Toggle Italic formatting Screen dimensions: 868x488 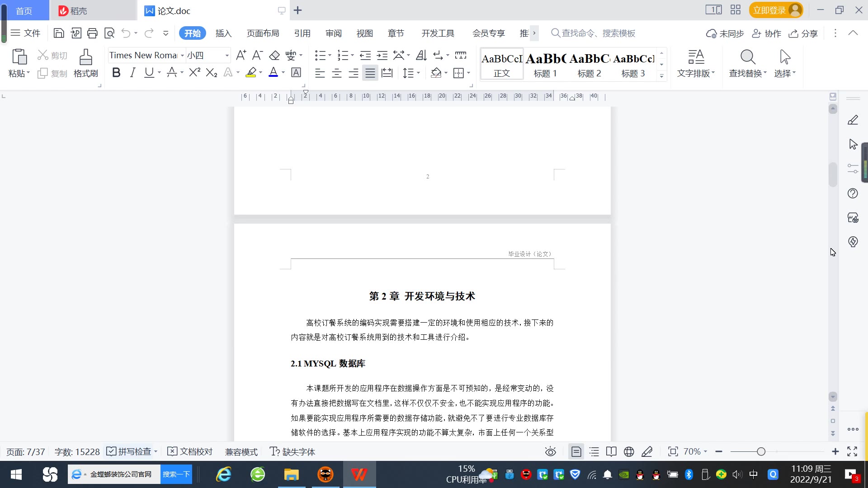pos(132,72)
